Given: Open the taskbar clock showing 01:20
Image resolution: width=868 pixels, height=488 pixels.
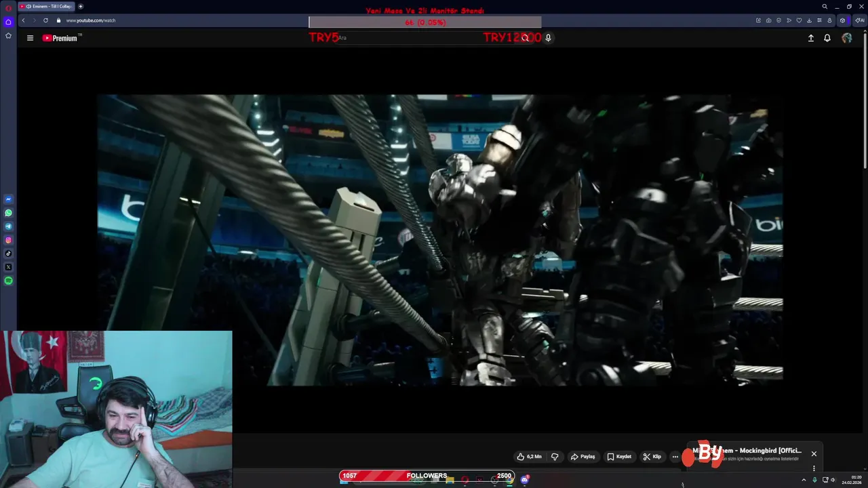Looking at the screenshot, I should pos(852,480).
